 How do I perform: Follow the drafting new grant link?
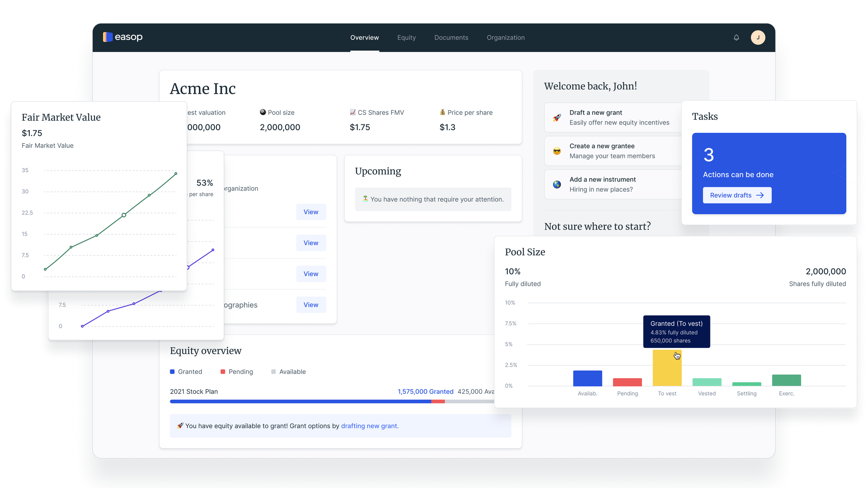[x=369, y=426]
